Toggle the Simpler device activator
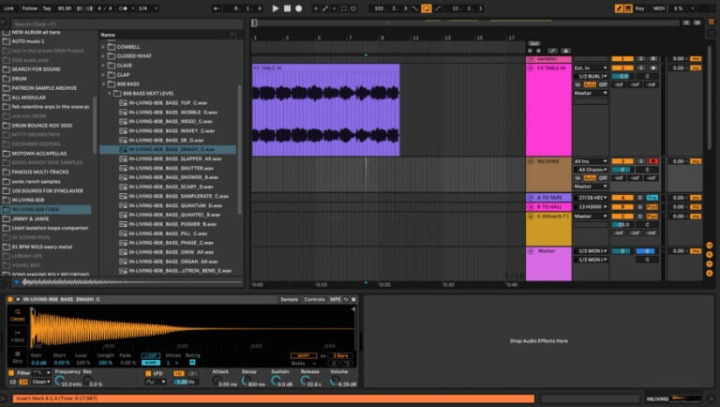This screenshot has height=407, width=720. click(x=10, y=300)
